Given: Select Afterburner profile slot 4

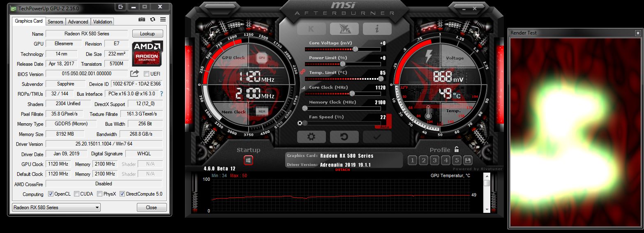Looking at the screenshot, I should pyautogui.click(x=445, y=160).
